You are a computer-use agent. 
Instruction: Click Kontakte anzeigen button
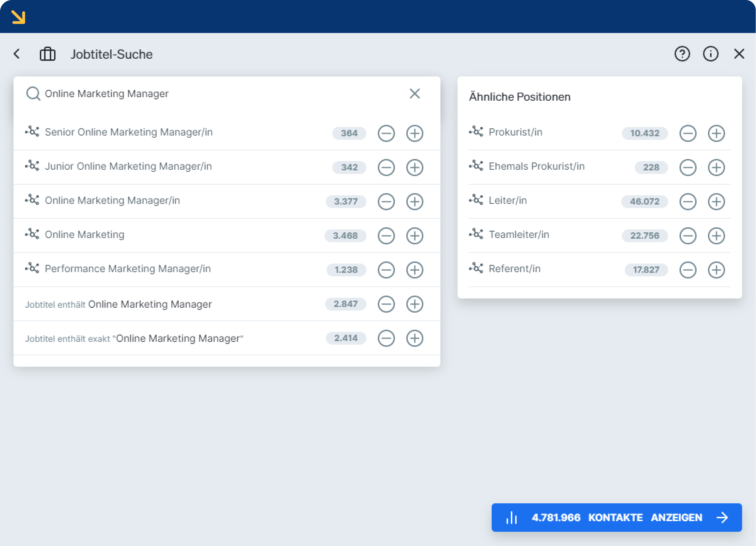[x=616, y=518]
